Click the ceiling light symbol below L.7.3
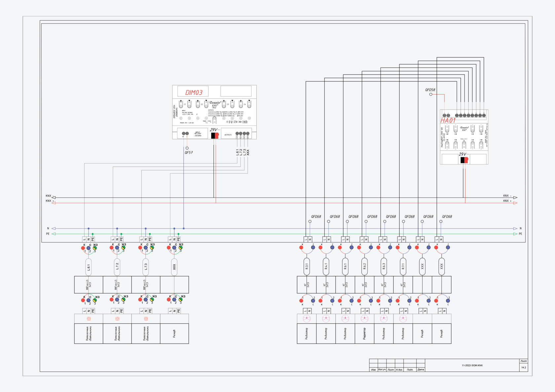 146,319
